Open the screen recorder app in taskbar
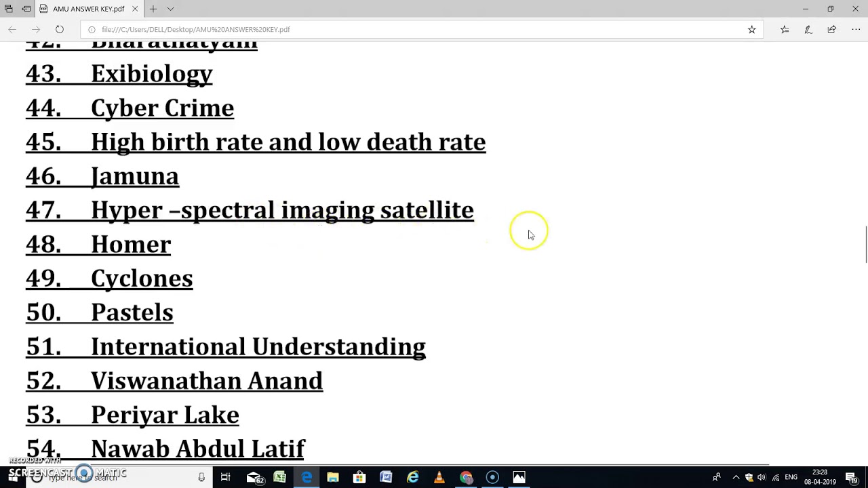The width and height of the screenshot is (868, 488). tap(492, 478)
